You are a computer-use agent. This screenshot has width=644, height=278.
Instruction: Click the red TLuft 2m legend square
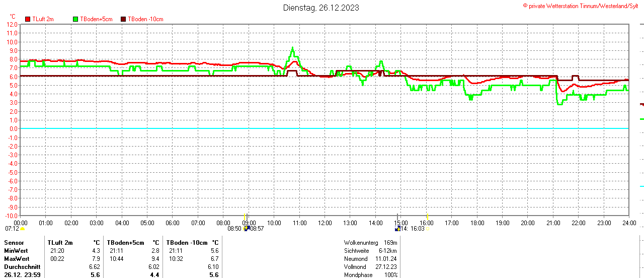tap(28, 19)
